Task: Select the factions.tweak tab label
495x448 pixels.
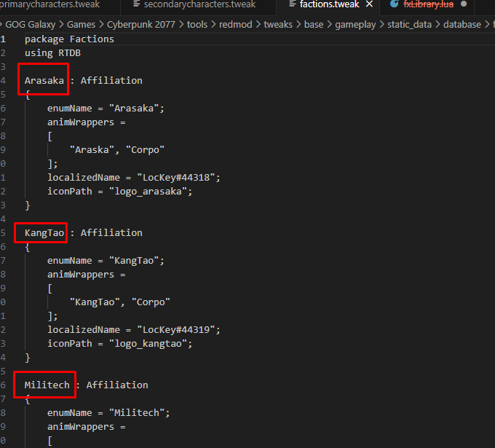Action: 329,4
